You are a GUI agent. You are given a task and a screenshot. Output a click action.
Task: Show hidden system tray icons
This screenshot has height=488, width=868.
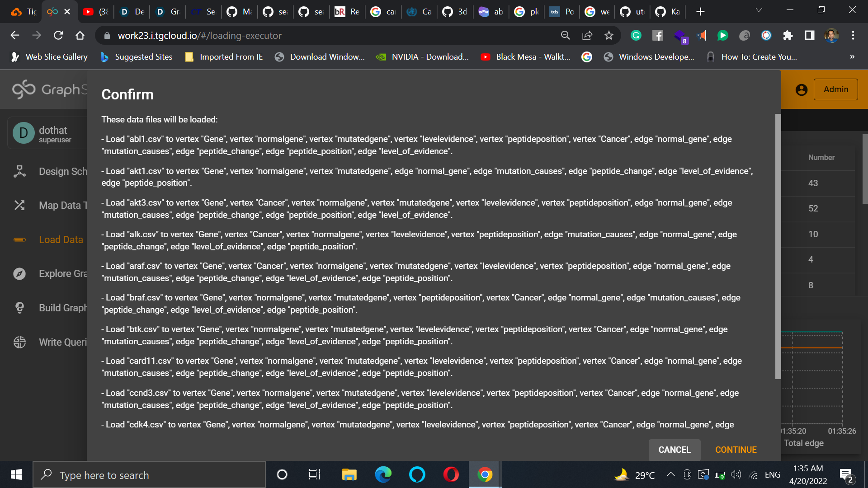tap(671, 474)
